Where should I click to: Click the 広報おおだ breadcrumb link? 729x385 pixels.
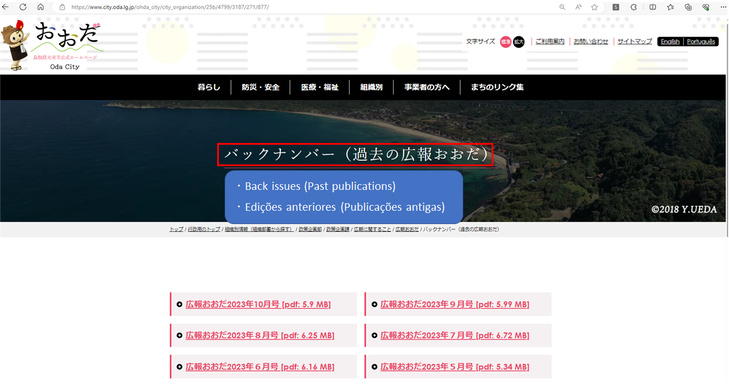[x=407, y=229]
